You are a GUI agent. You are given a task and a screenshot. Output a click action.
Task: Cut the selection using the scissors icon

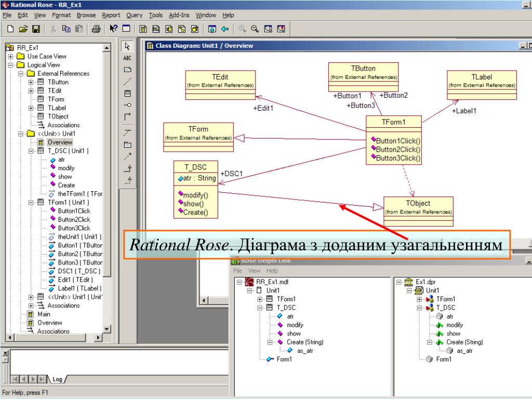54,29
